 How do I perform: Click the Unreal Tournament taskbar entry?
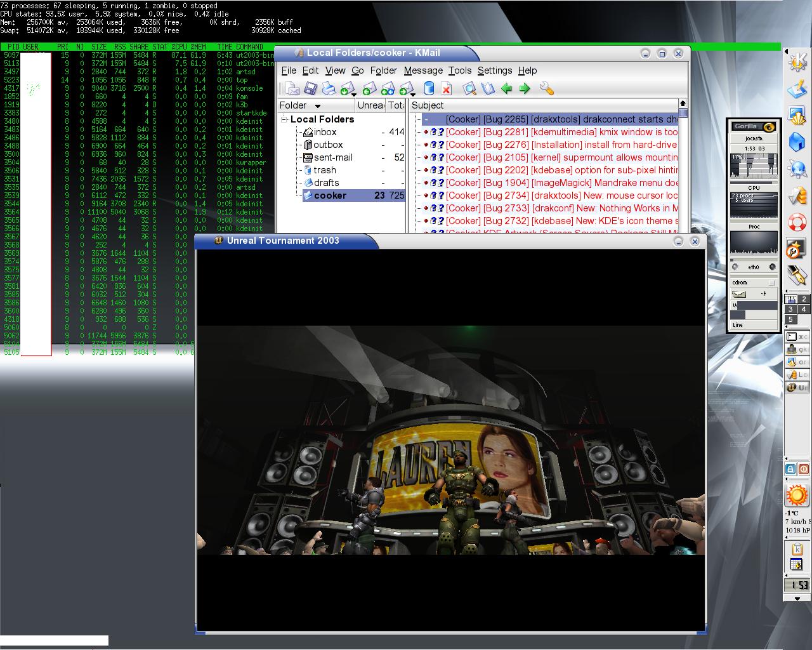797,387
